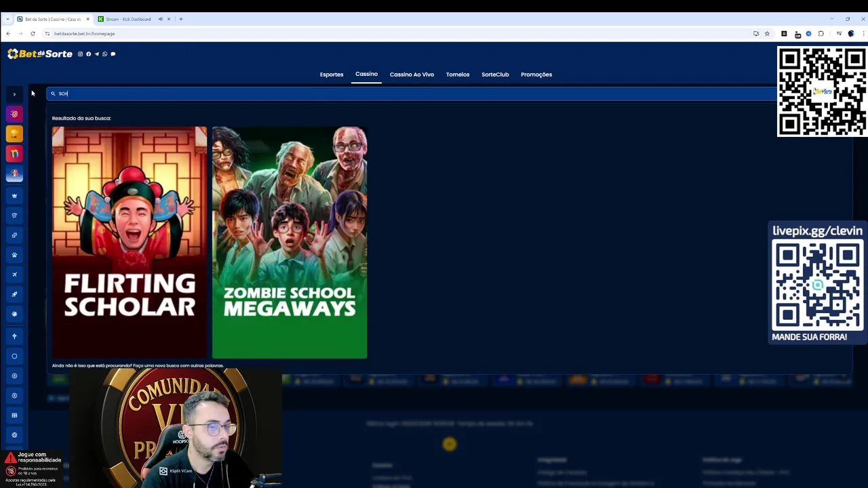This screenshot has width=868, height=488.
Task: Go back in the browser
Action: [x=8, y=33]
